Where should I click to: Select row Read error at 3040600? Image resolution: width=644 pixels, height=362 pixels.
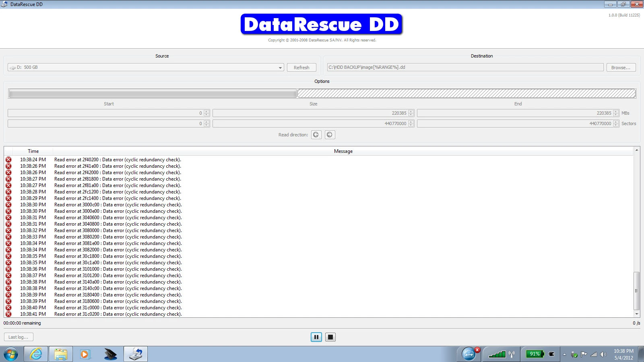(319, 218)
